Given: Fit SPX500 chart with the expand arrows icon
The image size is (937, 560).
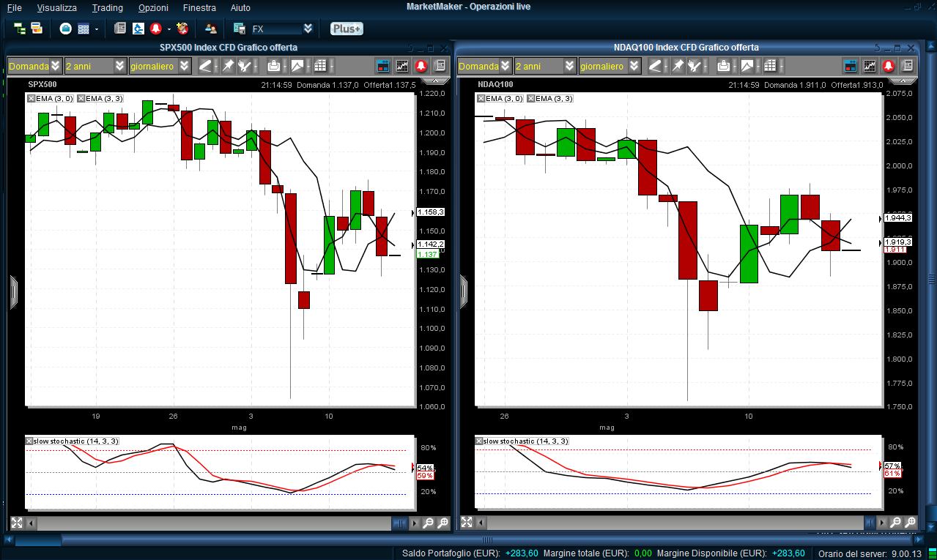Looking at the screenshot, I should (x=16, y=523).
